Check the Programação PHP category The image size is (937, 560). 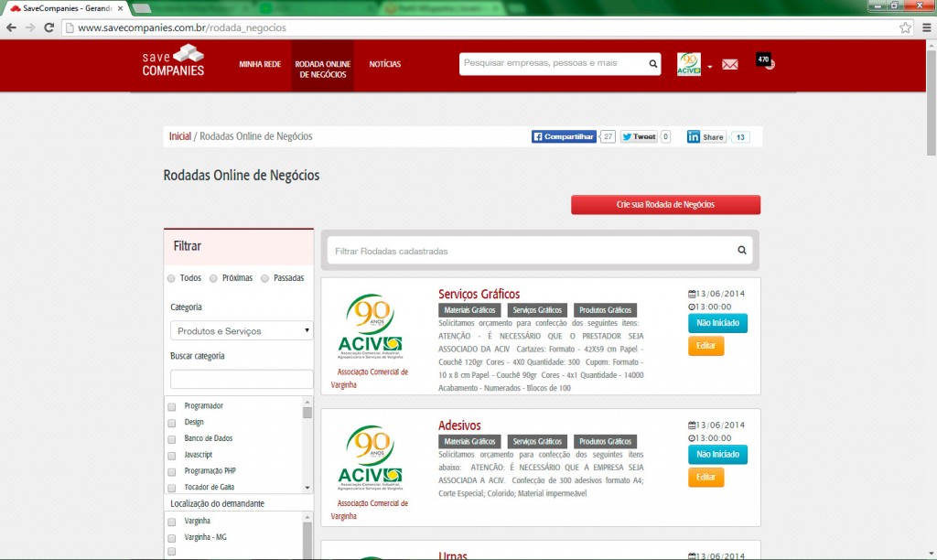point(172,471)
